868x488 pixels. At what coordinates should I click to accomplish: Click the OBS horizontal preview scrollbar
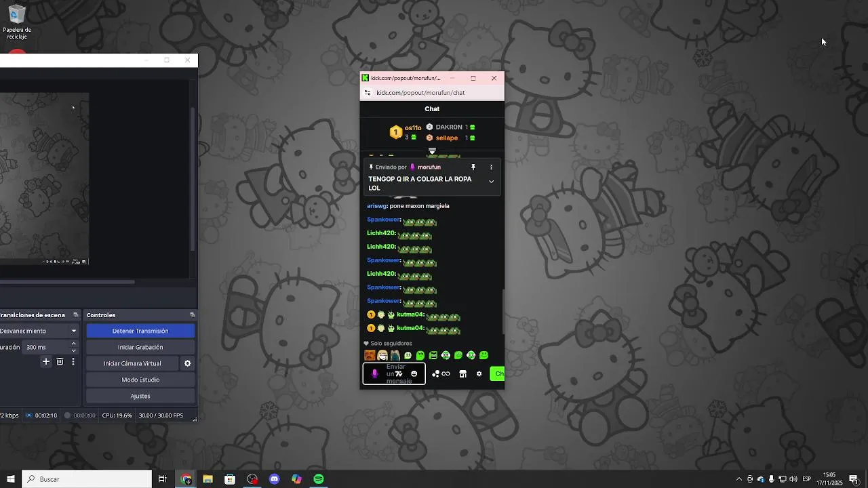point(67,281)
